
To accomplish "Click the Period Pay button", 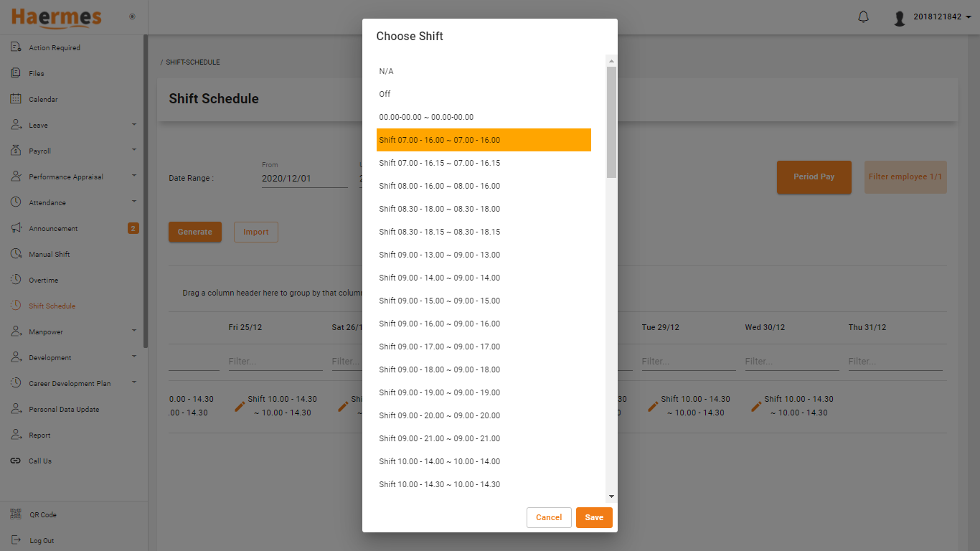I will [814, 176].
